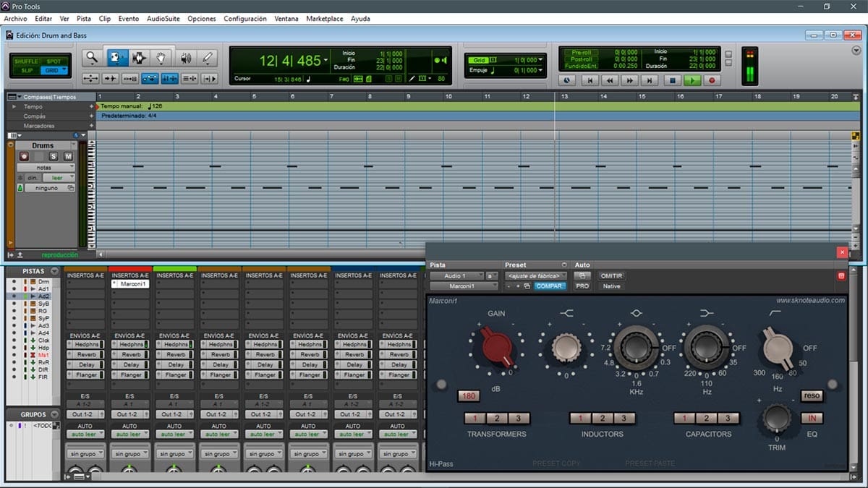Open plugin track selector 'Audio 1'
This screenshot has width=868, height=488.
[x=456, y=275]
